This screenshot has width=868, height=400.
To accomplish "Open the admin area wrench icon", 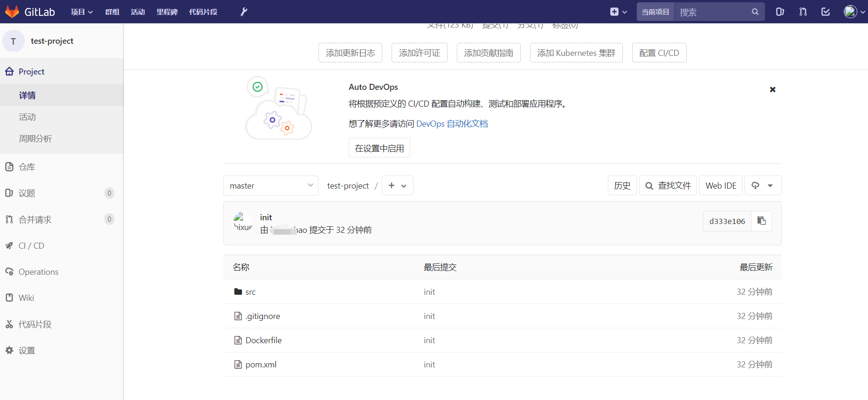I will 244,12.
